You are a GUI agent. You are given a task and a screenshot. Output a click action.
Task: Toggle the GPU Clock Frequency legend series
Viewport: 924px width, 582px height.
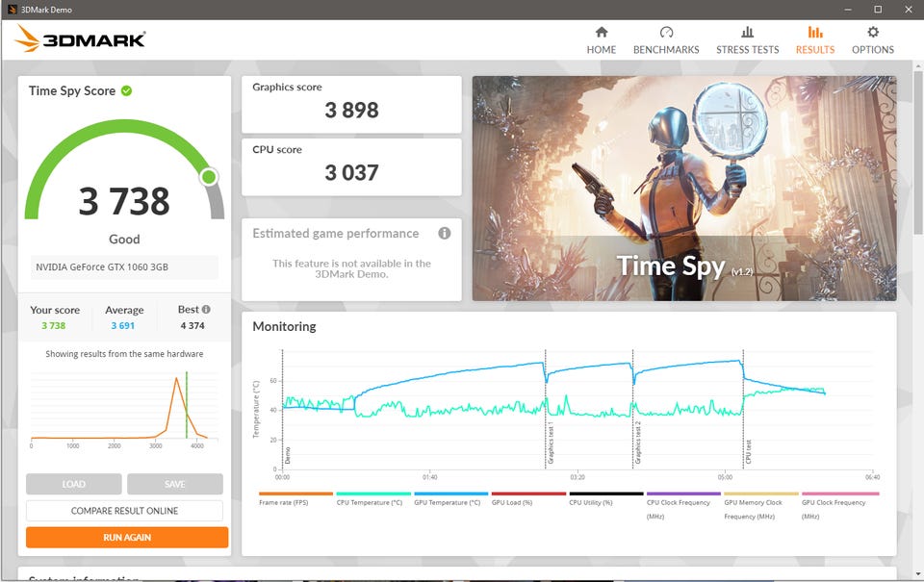839,506
